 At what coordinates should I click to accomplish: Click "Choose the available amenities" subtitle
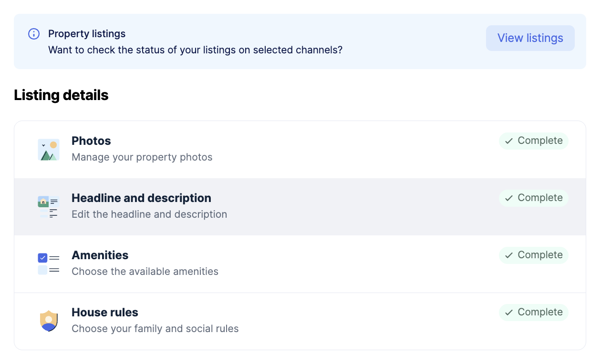(x=145, y=272)
